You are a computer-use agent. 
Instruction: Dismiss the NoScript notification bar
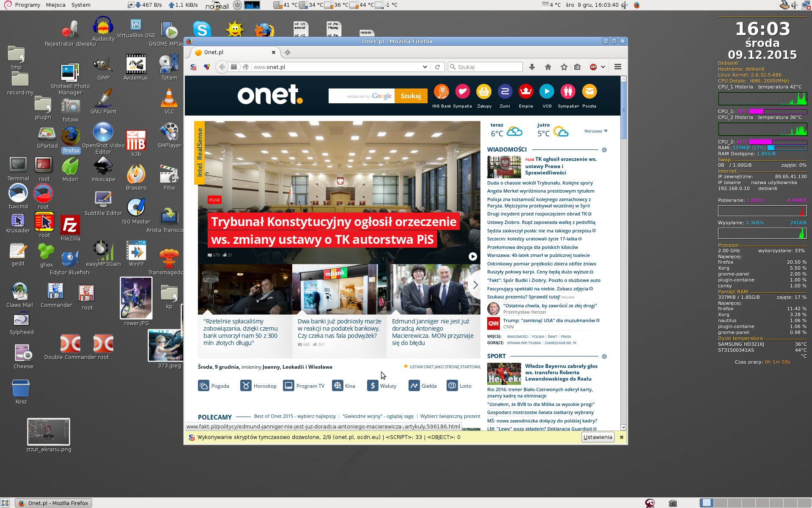point(622,437)
